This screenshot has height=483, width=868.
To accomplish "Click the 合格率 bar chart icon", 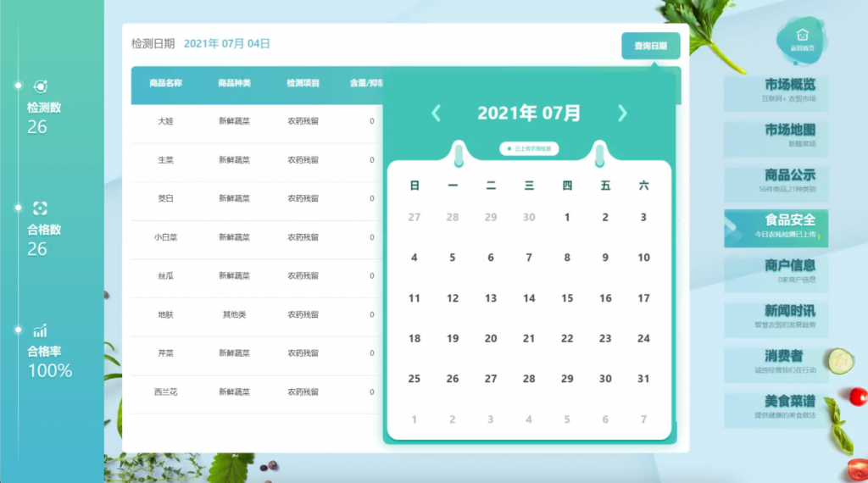I will point(40,330).
